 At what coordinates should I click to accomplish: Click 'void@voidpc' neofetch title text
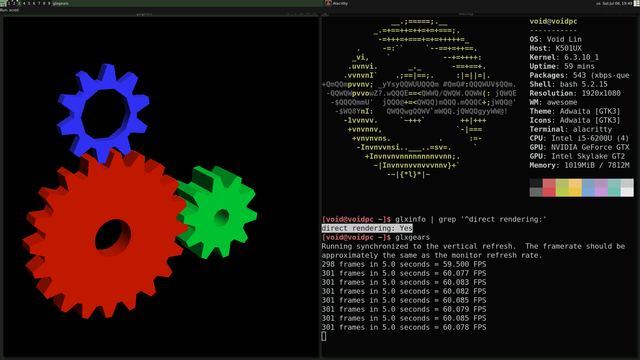click(553, 21)
